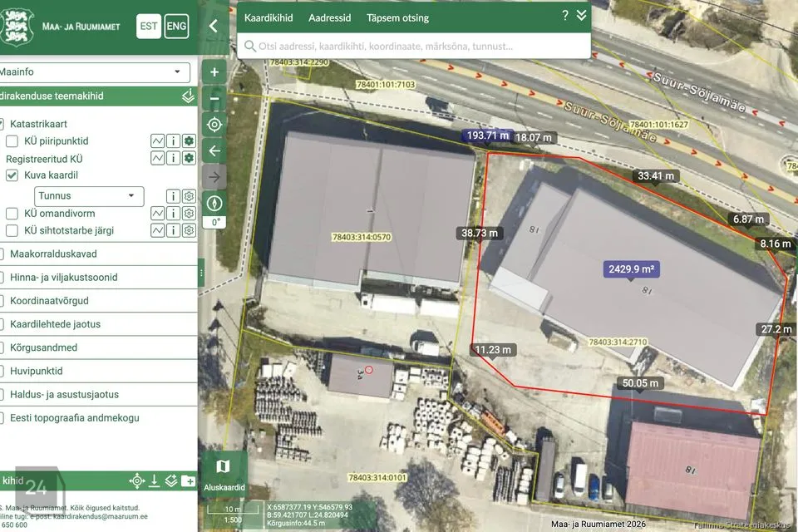Expand Haldus- ja asustusjaotus group

click(x=64, y=394)
